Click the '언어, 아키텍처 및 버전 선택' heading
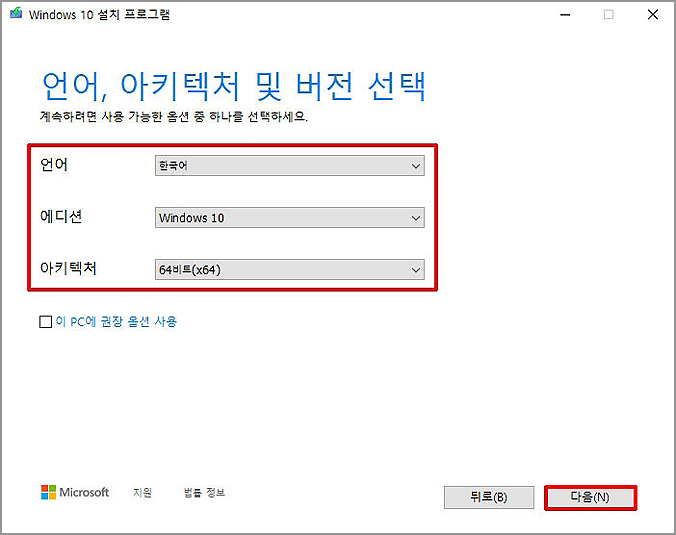This screenshot has height=535, width=676. click(234, 87)
